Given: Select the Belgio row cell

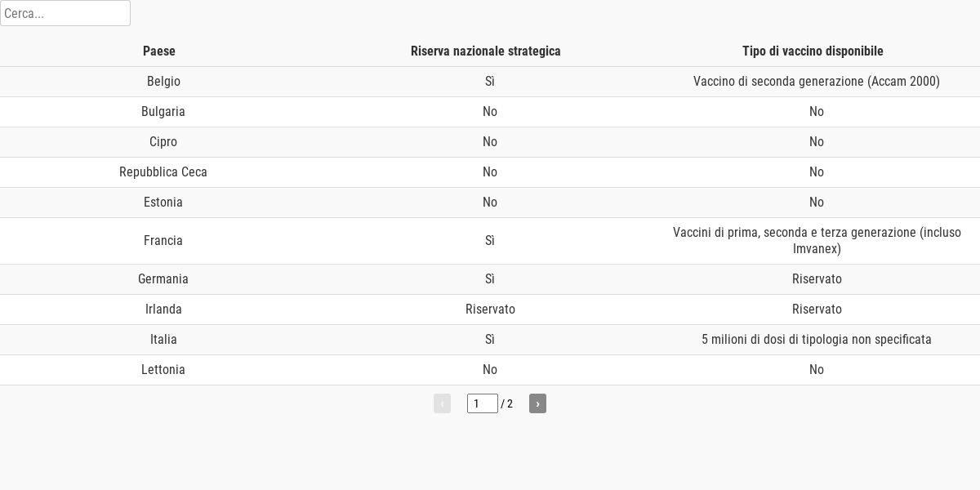Looking at the screenshot, I should point(163,82).
